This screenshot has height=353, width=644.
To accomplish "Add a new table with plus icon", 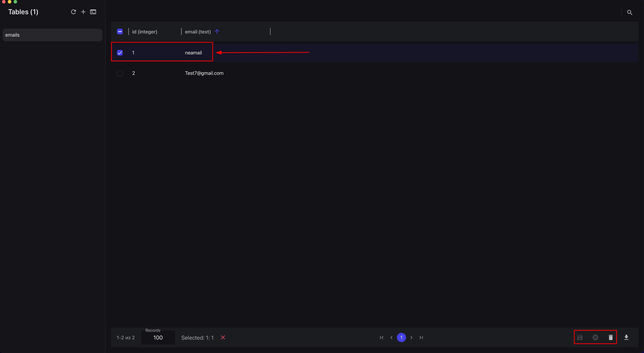I will [x=83, y=12].
